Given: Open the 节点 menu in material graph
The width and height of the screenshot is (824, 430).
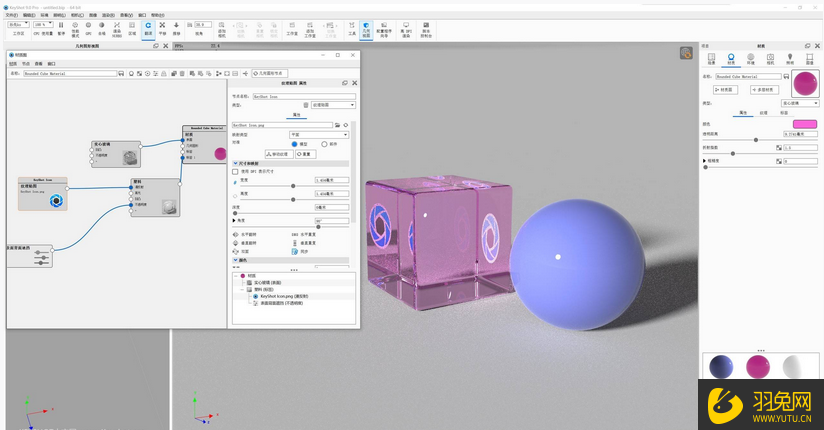Looking at the screenshot, I should (26, 63).
